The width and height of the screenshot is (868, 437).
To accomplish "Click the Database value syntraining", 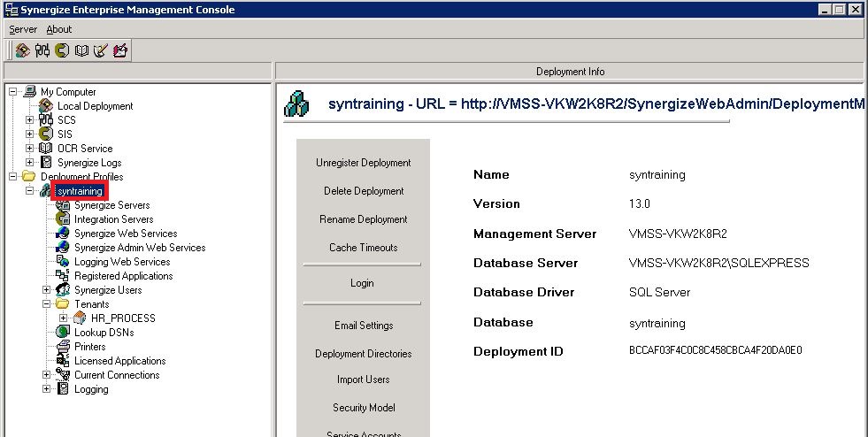I will 657,323.
